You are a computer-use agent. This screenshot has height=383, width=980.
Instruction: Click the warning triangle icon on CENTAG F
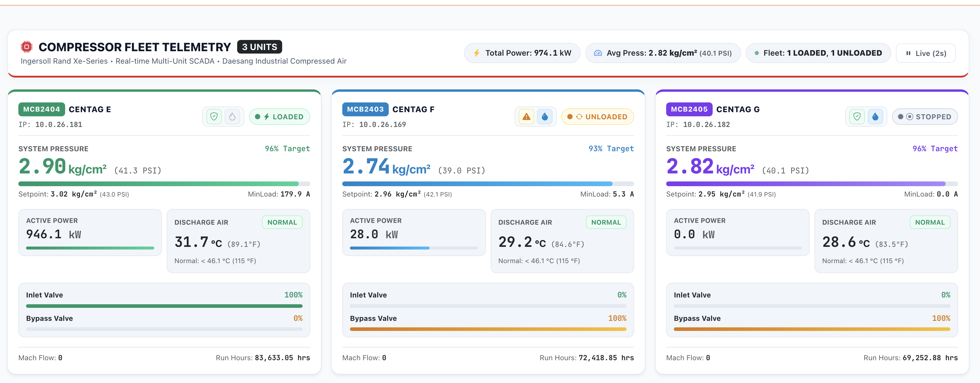tap(526, 117)
